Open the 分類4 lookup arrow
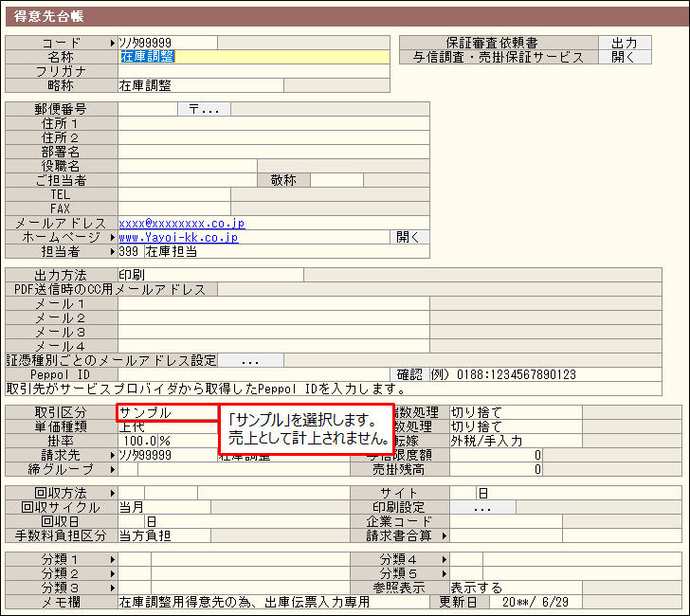Screen dimensions: 690x616 [445, 560]
